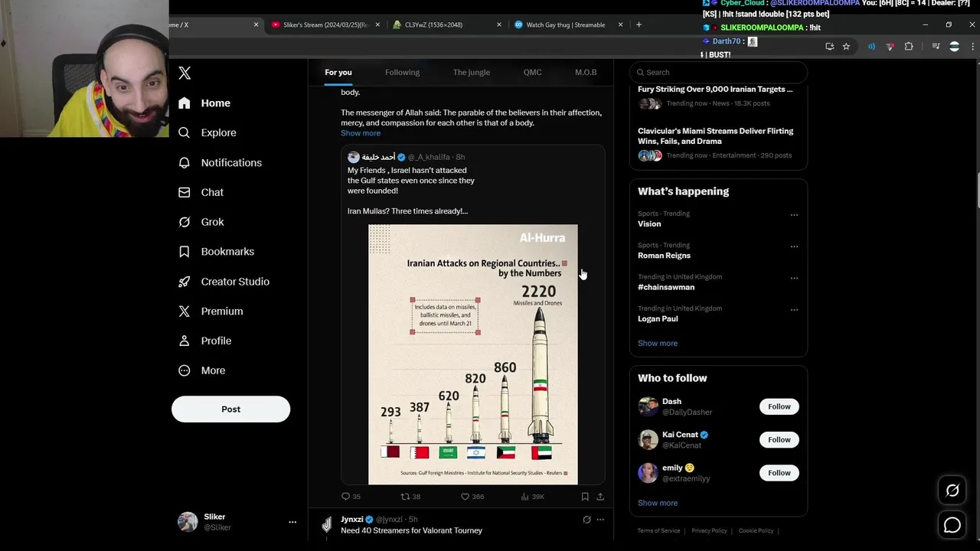The height and width of the screenshot is (551, 980).
Task: Open more options for Vision trend
Action: coord(794,215)
